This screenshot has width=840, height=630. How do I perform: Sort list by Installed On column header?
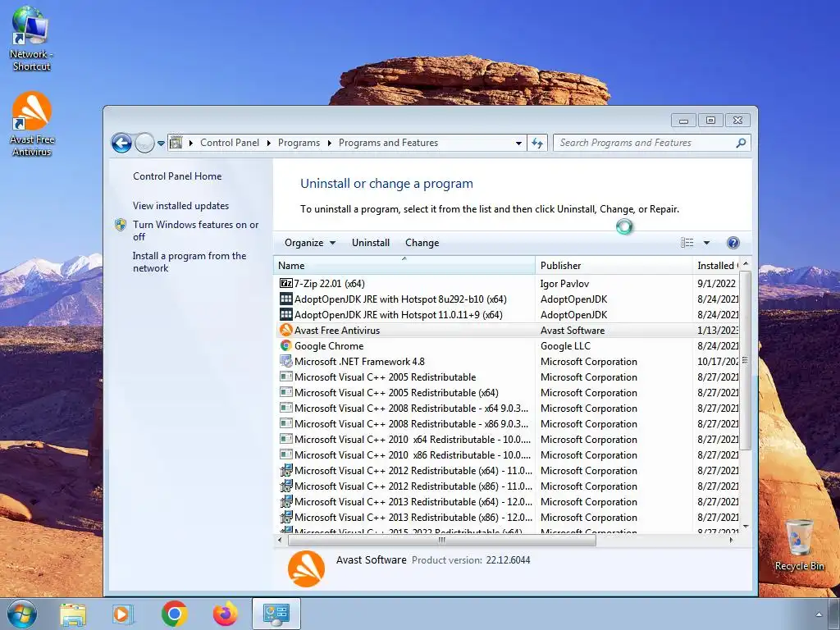(x=715, y=265)
